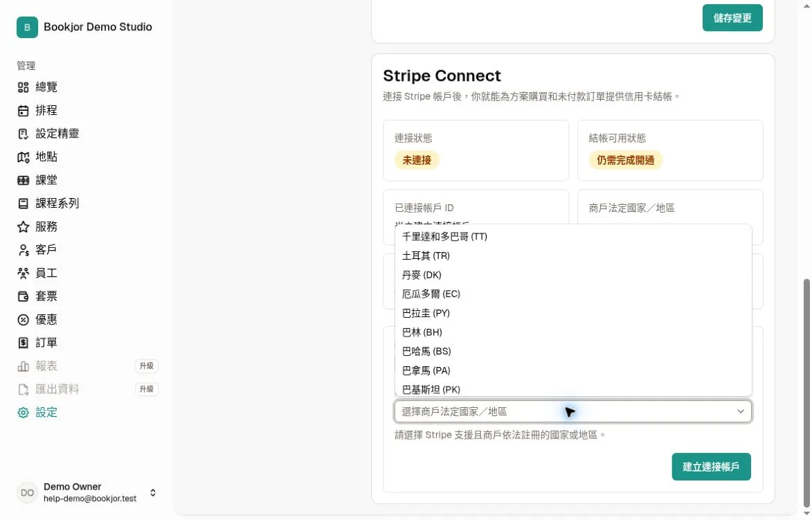Go to 排程 page
This screenshot has height=520, width=812.
[46, 110]
